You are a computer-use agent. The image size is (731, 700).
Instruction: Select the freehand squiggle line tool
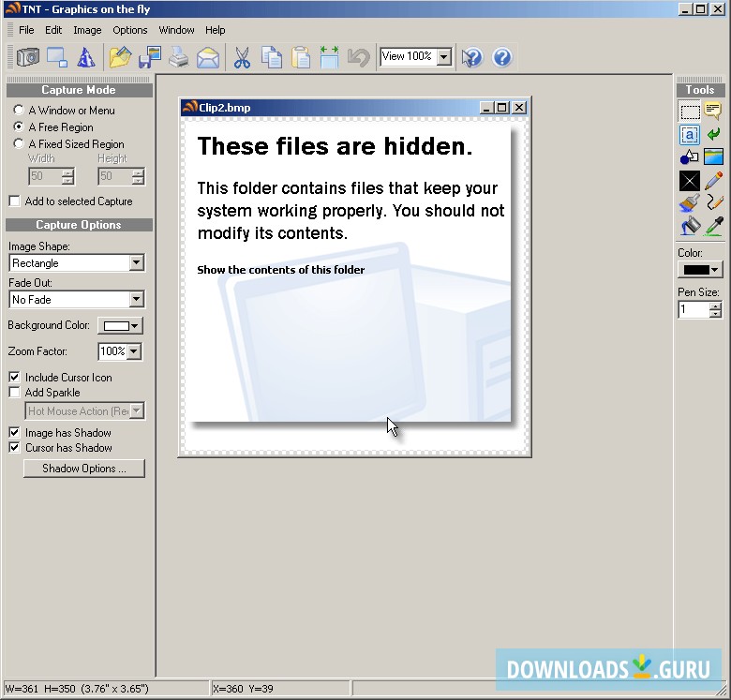point(713,203)
